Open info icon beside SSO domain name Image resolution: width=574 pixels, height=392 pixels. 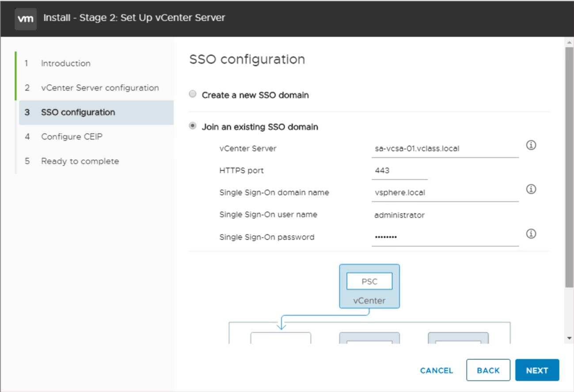tap(531, 189)
